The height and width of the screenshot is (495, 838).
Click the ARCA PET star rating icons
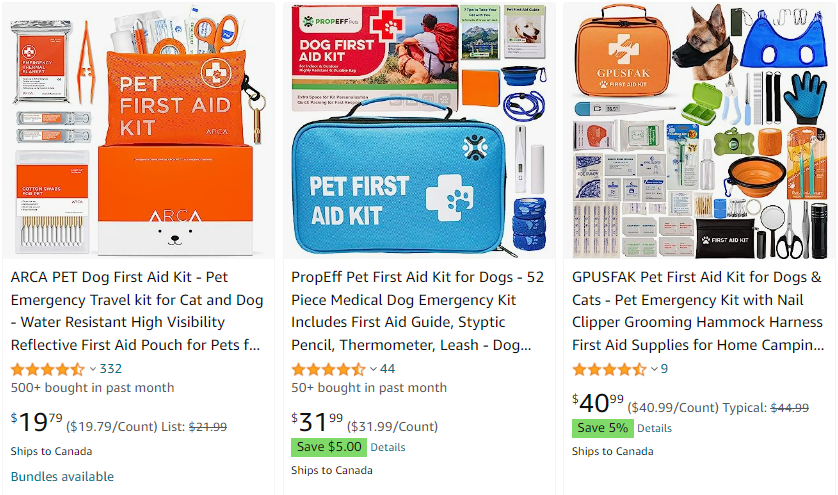(x=48, y=369)
